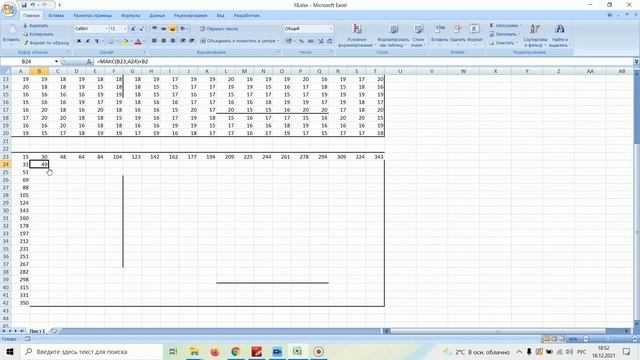This screenshot has height=360, width=640.
Task: Click the formula bar with =МАКС(B23;A24)+B2
Action: (363, 62)
